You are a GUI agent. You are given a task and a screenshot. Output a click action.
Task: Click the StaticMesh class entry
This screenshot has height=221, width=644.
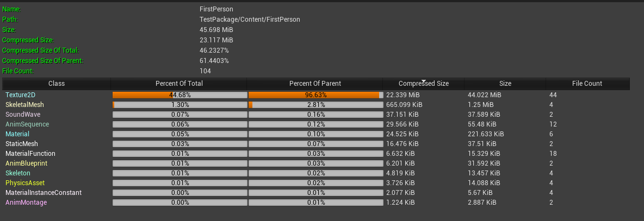pyautogui.click(x=21, y=144)
